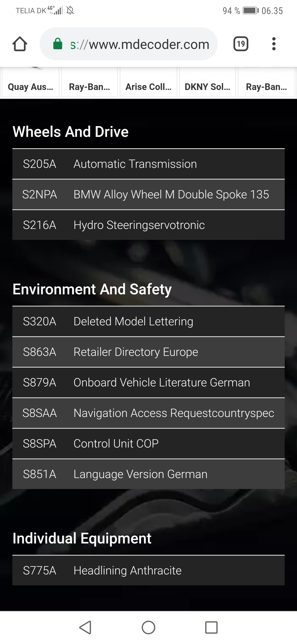Select the S205A Automatic Transmission row
The width and height of the screenshot is (297, 644).
(x=148, y=164)
